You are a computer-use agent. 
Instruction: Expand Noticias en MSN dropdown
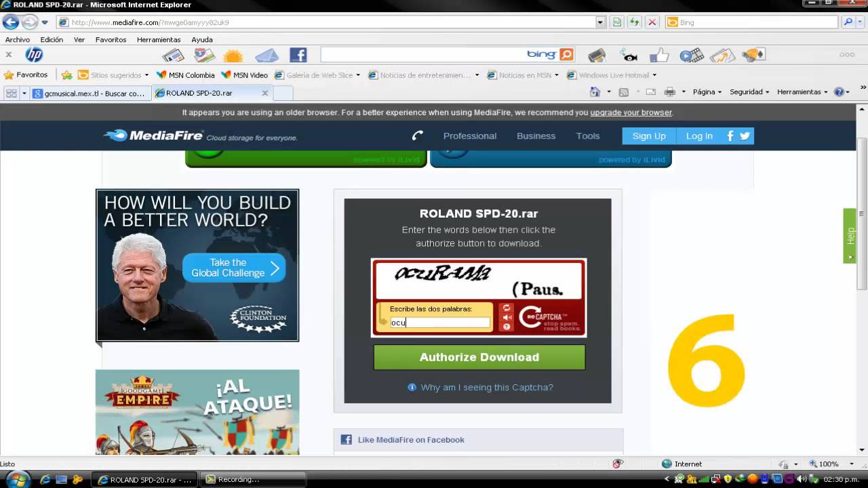[557, 75]
